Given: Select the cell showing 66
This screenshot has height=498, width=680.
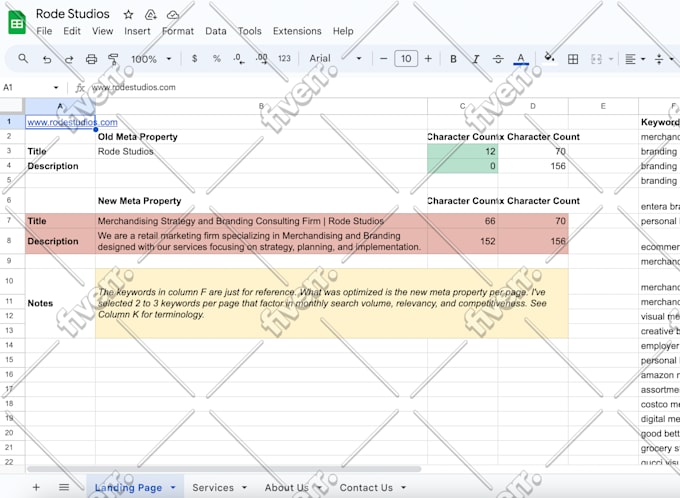Looking at the screenshot, I should click(462, 221).
